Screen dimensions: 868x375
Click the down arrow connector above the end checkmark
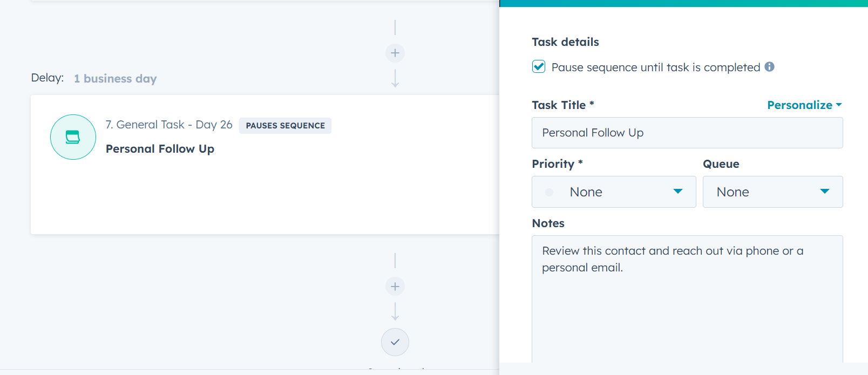395,312
